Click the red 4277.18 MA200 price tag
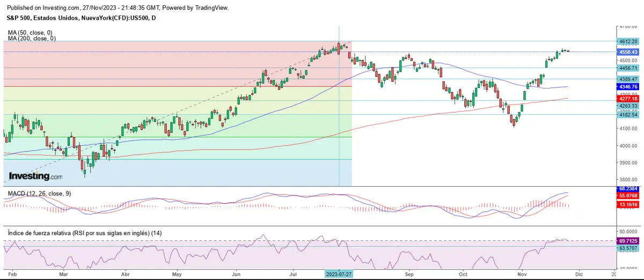 [x=627, y=99]
